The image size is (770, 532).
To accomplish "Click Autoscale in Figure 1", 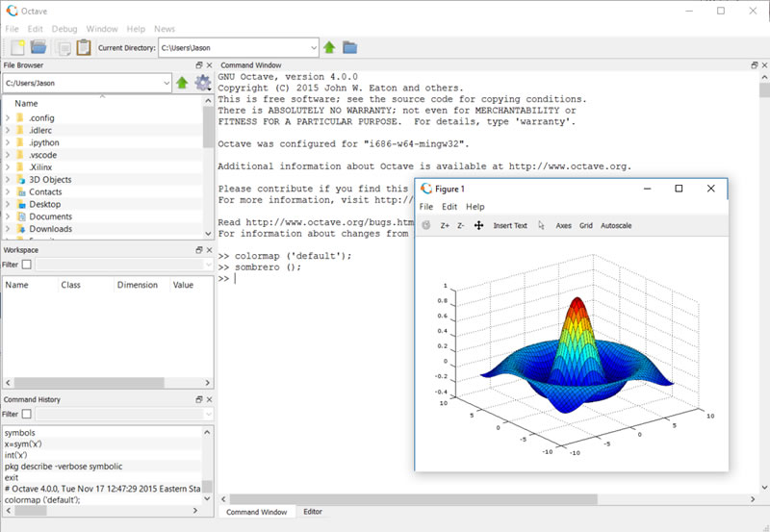I will [616, 226].
